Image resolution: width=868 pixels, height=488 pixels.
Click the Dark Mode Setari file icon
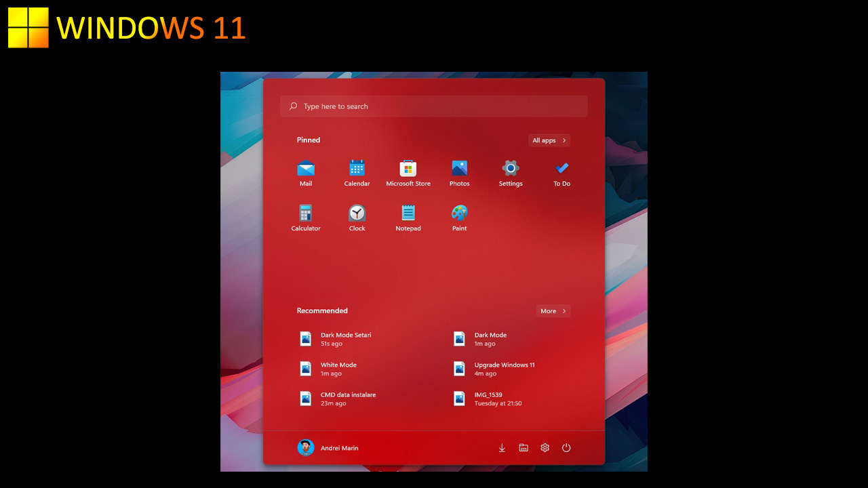tap(306, 339)
